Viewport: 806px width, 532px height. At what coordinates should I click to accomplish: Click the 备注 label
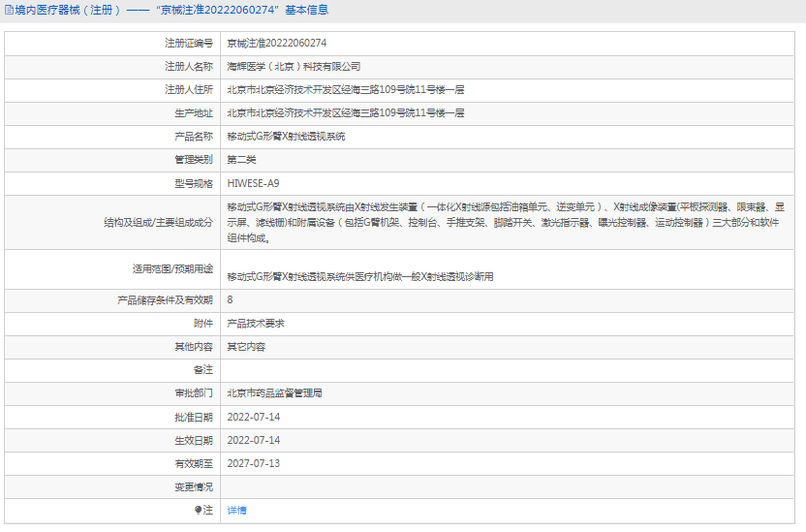click(203, 370)
